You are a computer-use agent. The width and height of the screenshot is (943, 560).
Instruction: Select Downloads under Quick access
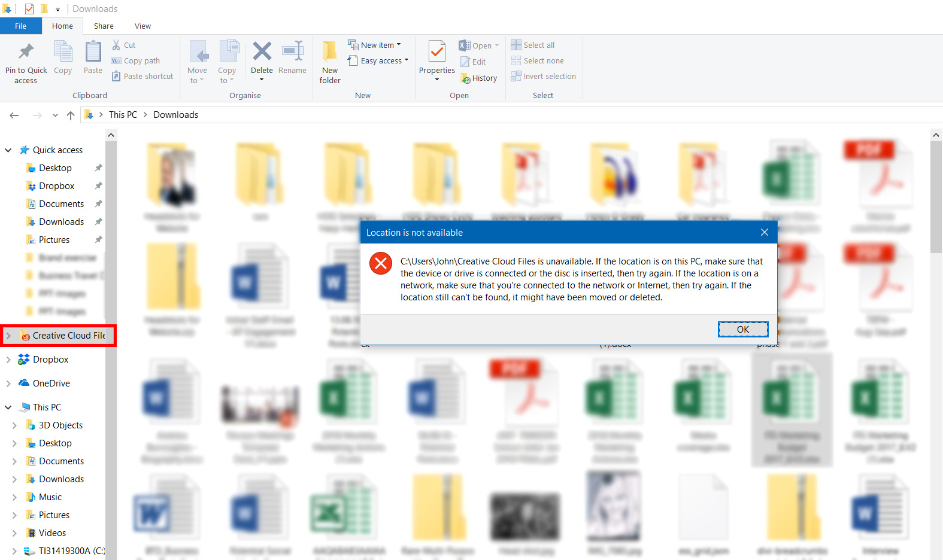click(x=61, y=221)
